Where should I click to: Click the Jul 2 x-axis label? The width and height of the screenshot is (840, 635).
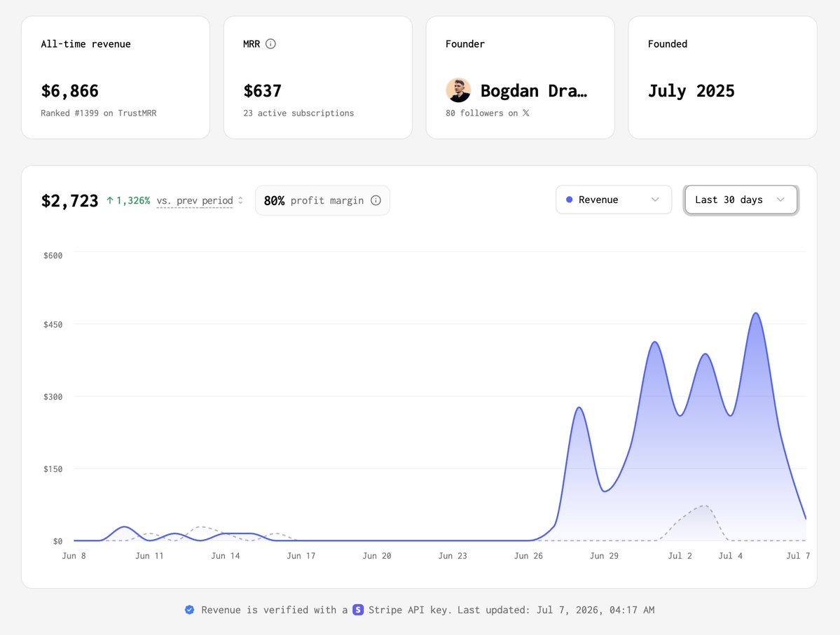coord(680,556)
